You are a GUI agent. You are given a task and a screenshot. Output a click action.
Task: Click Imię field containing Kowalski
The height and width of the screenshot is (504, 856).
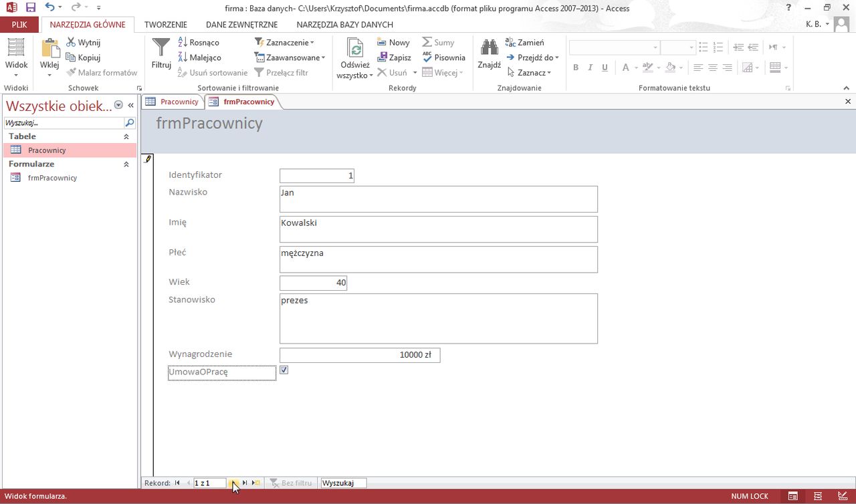[439, 229]
